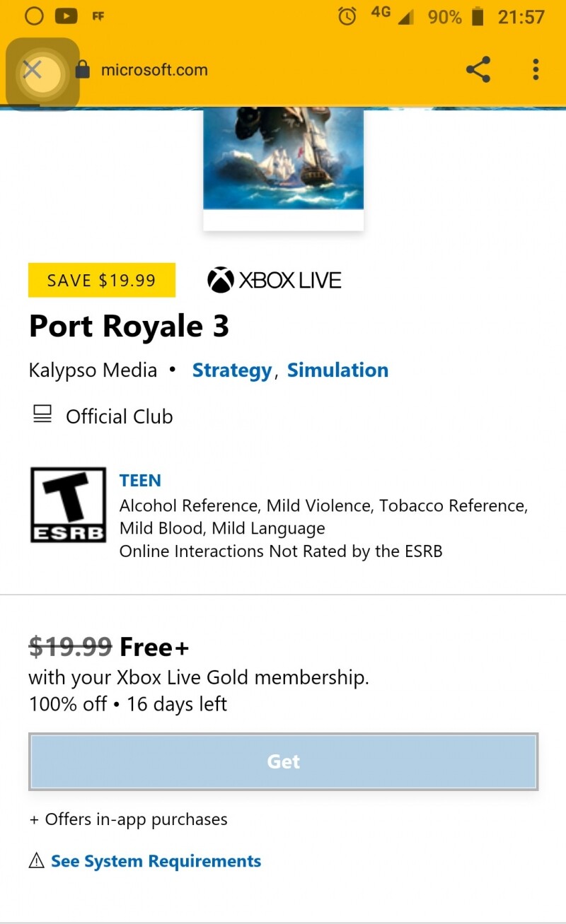
Task: Tap the Official Club computer icon
Action: pyautogui.click(x=42, y=415)
